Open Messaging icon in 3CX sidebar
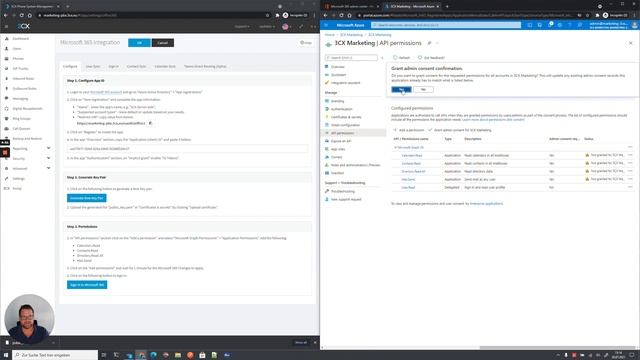Viewport: 640px width, 360px height. pyautogui.click(x=7, y=98)
